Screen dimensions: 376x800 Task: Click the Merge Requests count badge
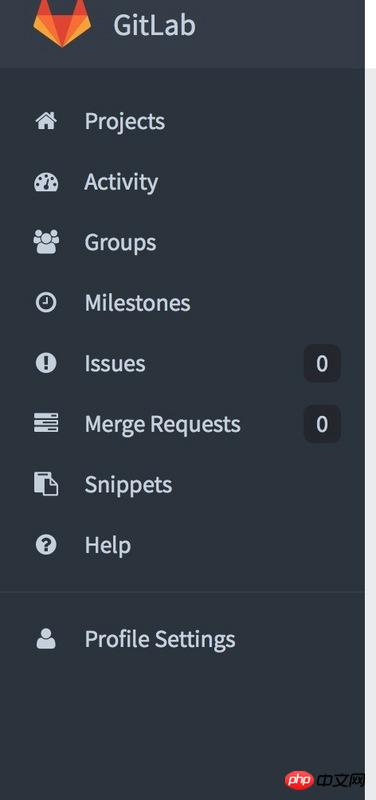click(322, 424)
